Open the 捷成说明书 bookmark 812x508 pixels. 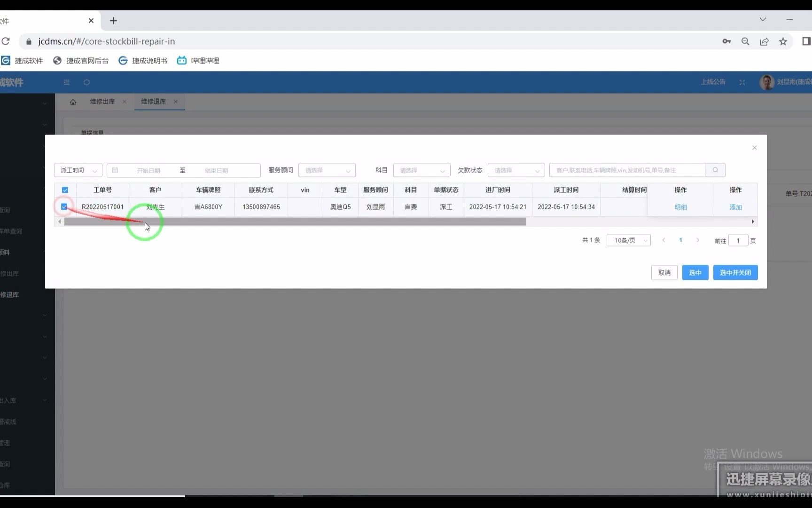(143, 61)
